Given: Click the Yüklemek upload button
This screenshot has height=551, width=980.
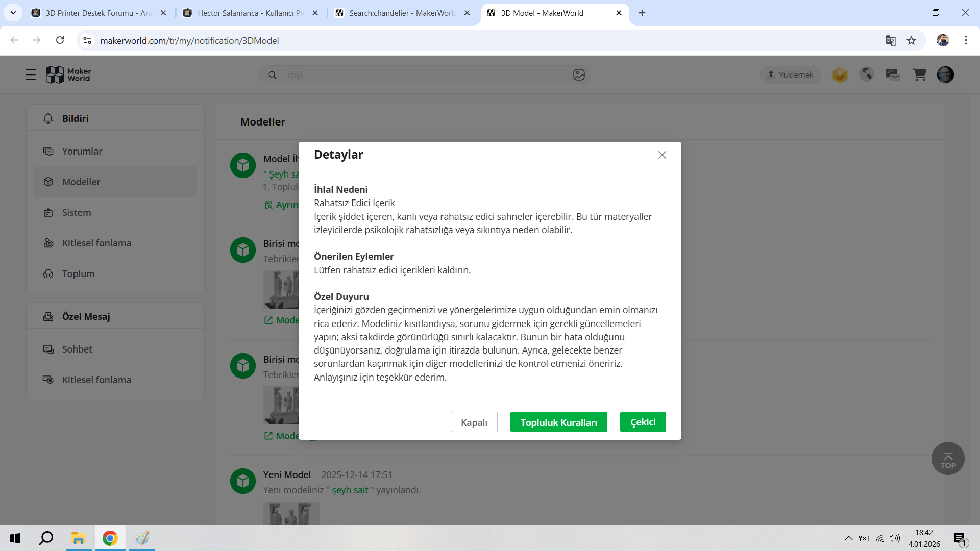Looking at the screenshot, I should tap(790, 75).
